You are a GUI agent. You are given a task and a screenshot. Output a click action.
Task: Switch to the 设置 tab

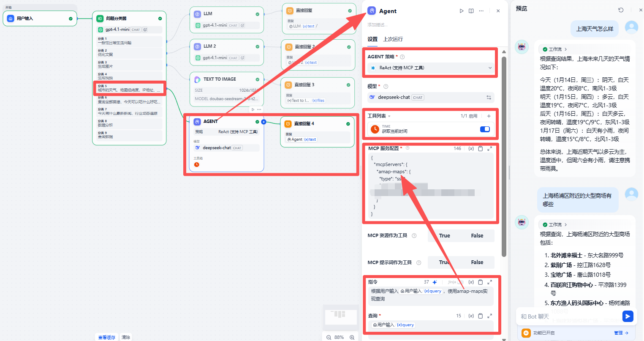(372, 39)
